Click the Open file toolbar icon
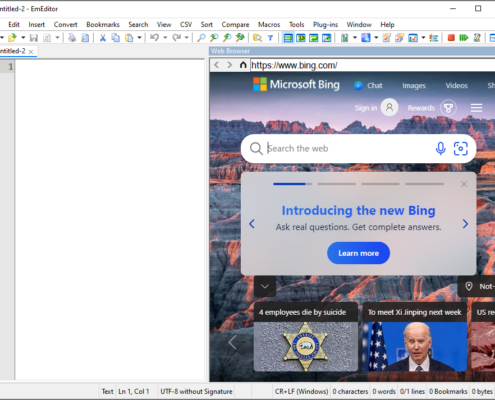 pyautogui.click(x=12, y=38)
